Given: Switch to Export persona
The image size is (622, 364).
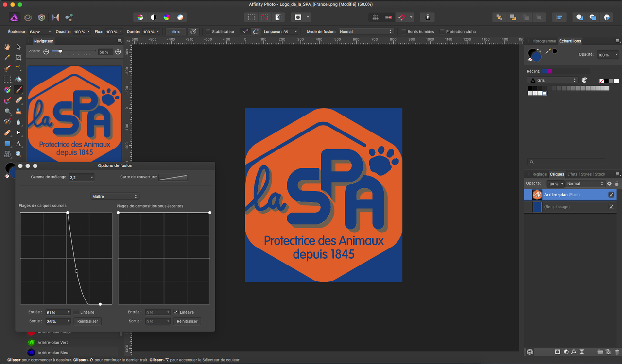Looking at the screenshot, I should point(69,17).
